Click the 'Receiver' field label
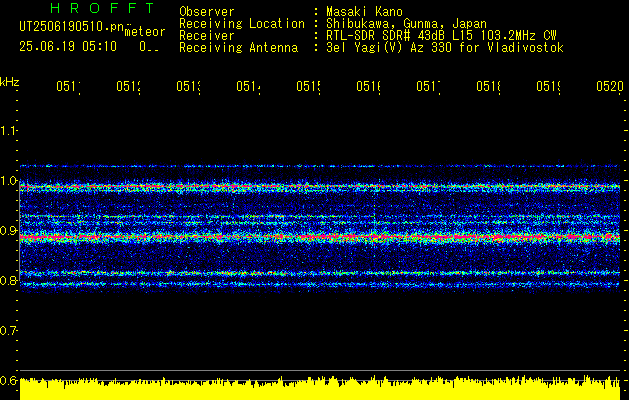Viewport: 629px width, 400px height. coord(207,36)
